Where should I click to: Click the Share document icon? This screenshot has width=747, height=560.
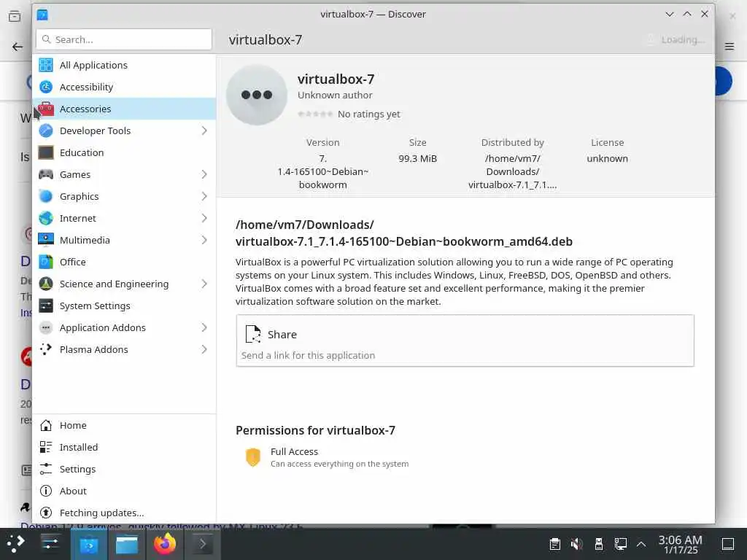pos(253,334)
